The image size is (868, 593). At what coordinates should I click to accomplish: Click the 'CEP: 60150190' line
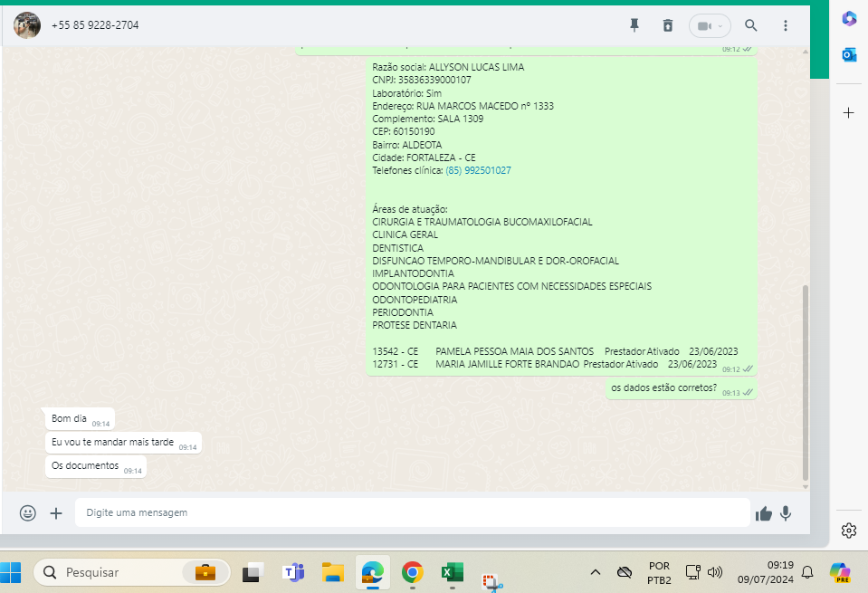pyautogui.click(x=403, y=132)
